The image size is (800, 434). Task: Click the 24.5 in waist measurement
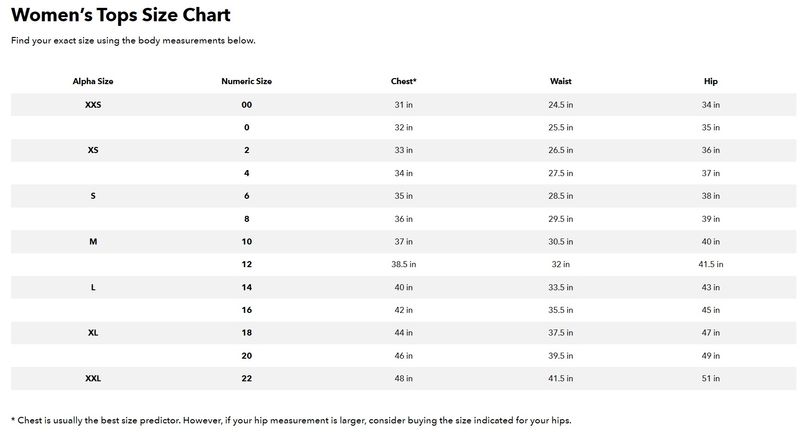coord(560,104)
